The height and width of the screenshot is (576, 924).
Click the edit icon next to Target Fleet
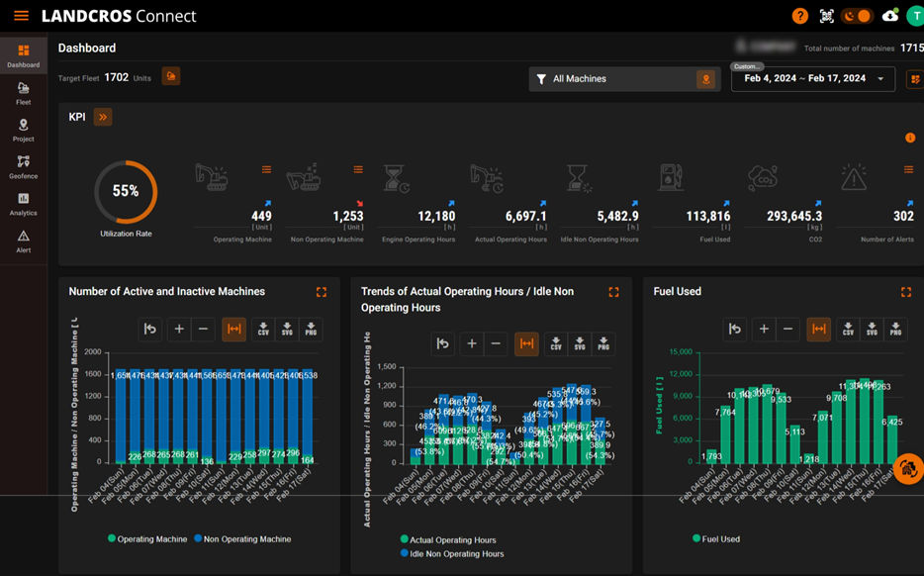click(169, 76)
